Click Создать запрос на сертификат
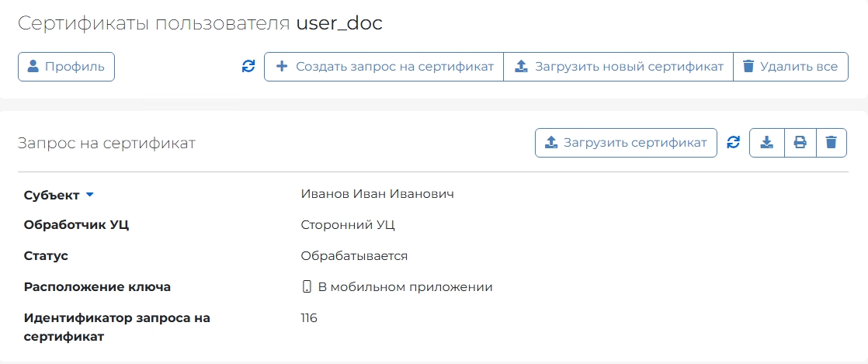The image size is (868, 364). tap(384, 67)
